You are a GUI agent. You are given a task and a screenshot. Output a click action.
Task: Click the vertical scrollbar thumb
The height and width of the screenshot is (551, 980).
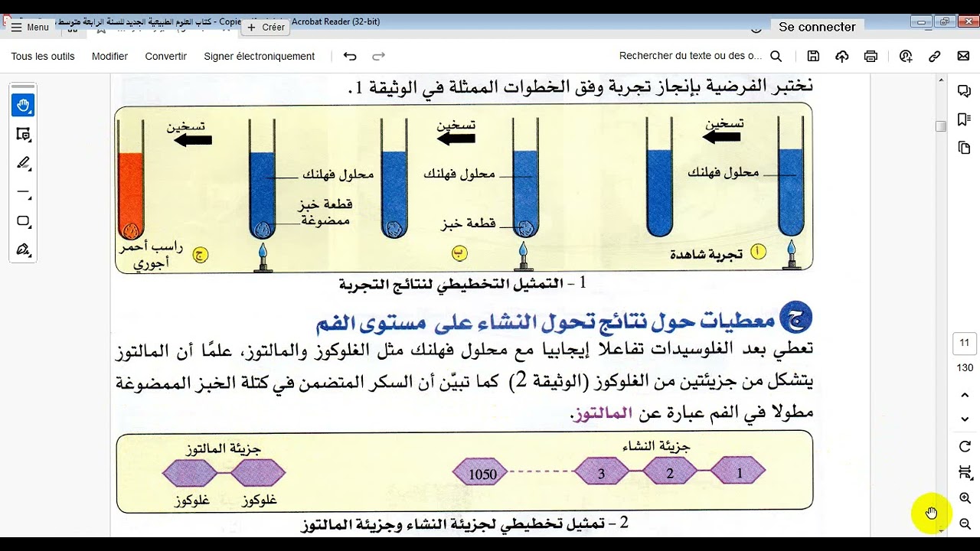[941, 126]
